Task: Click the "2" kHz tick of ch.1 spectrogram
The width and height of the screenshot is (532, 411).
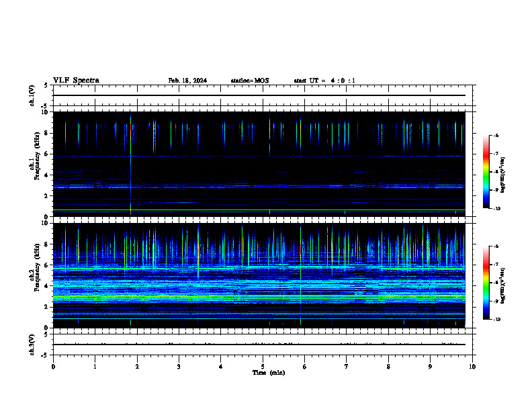Action: click(47, 196)
